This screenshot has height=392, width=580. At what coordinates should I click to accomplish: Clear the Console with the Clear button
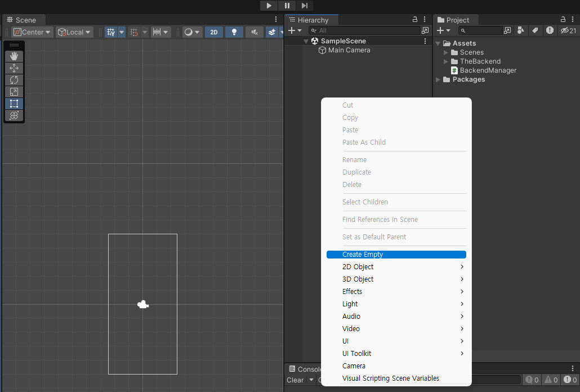click(x=295, y=380)
